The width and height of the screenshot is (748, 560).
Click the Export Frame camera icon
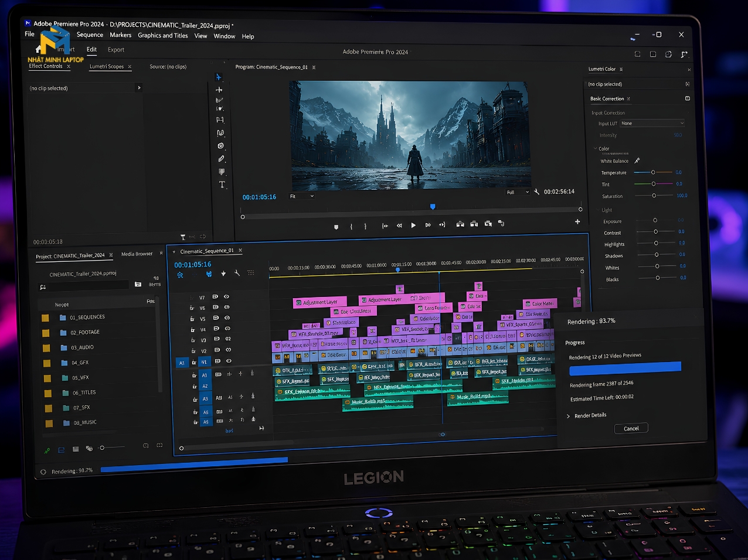(488, 224)
